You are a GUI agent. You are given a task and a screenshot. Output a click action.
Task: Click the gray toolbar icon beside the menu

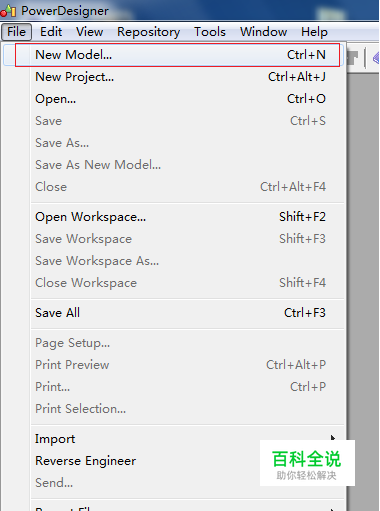tap(353, 58)
